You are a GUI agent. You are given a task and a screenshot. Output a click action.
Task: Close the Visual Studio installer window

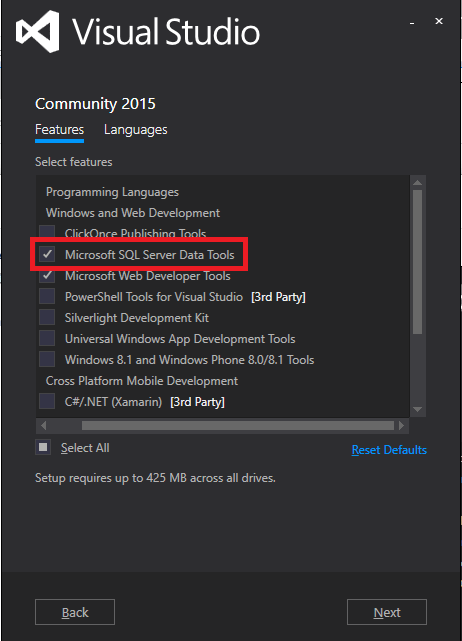439,21
